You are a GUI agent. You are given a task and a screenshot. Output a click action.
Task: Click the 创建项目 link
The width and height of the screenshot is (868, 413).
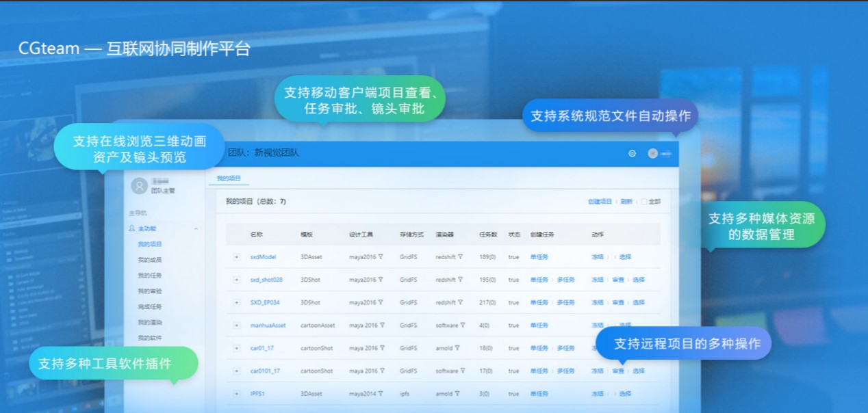point(600,202)
